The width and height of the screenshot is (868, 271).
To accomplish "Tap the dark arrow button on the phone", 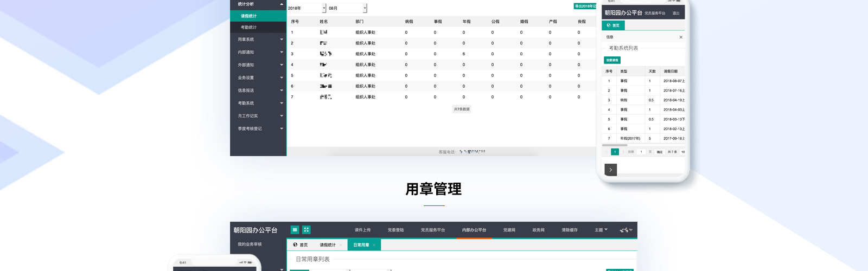I will point(610,170).
